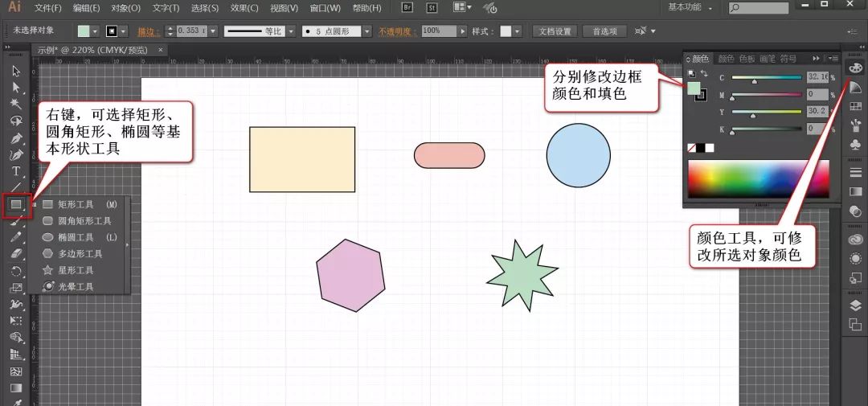Select the Pen tool
The width and height of the screenshot is (868, 406).
pyautogui.click(x=16, y=138)
